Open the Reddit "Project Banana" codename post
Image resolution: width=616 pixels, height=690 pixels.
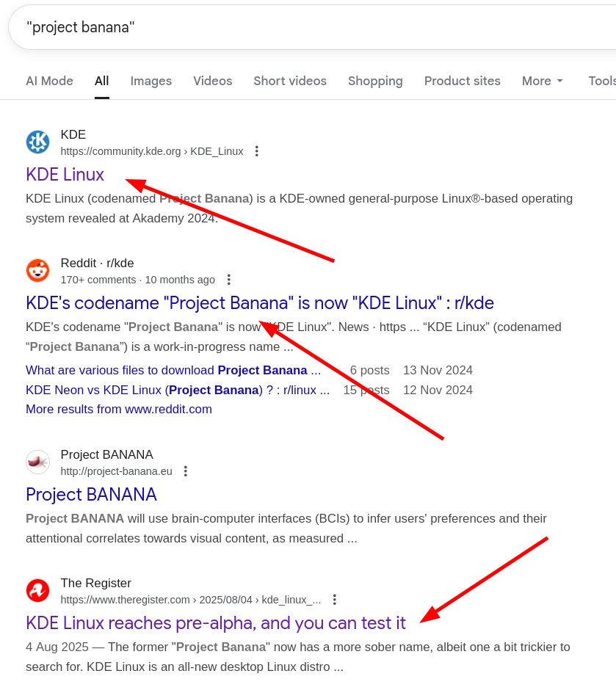[x=259, y=303]
